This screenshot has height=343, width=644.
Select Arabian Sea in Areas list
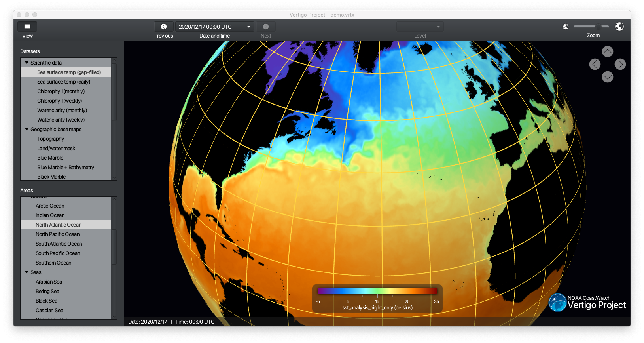(x=49, y=282)
